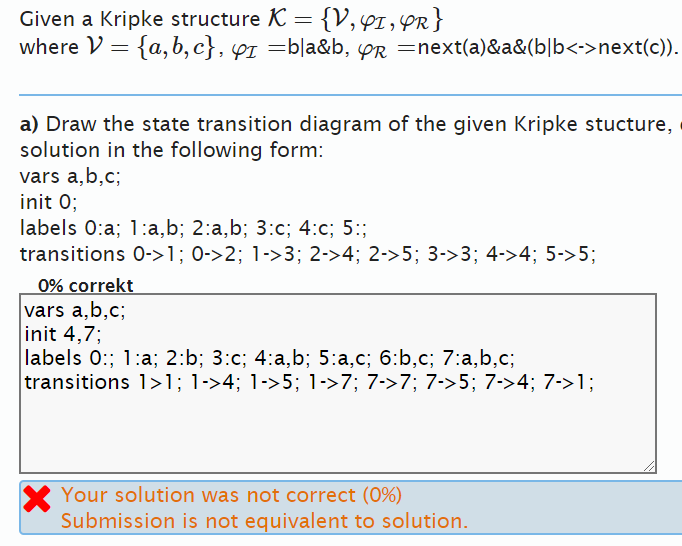
Task: Click the blue horizontal separator line
Action: click(x=351, y=94)
